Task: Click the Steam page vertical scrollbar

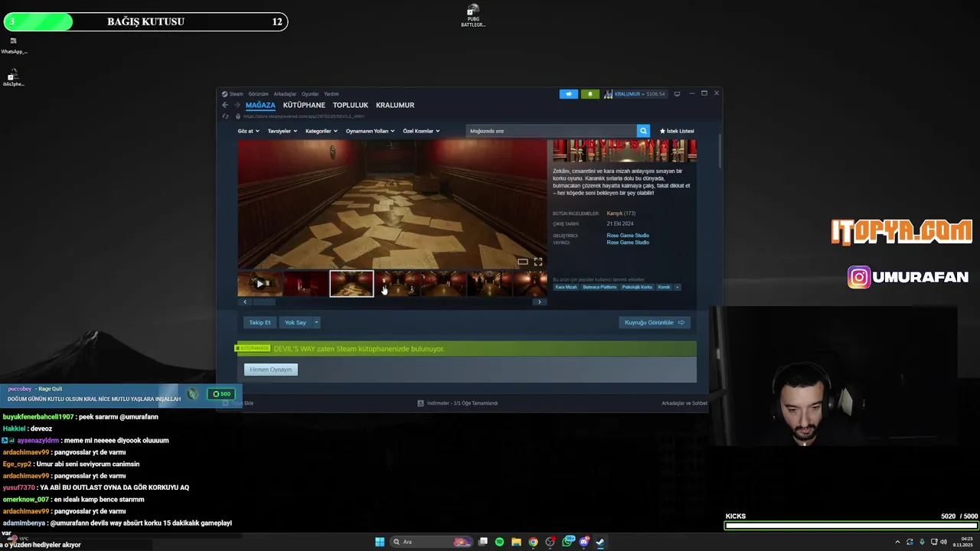Action: tap(720, 152)
